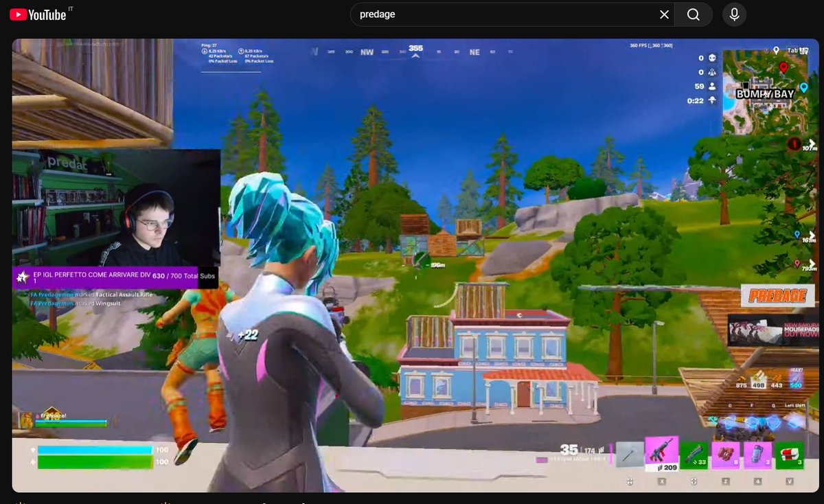Click the star icon on the sub goal banner
This screenshot has height=504, width=824.
pos(22,277)
